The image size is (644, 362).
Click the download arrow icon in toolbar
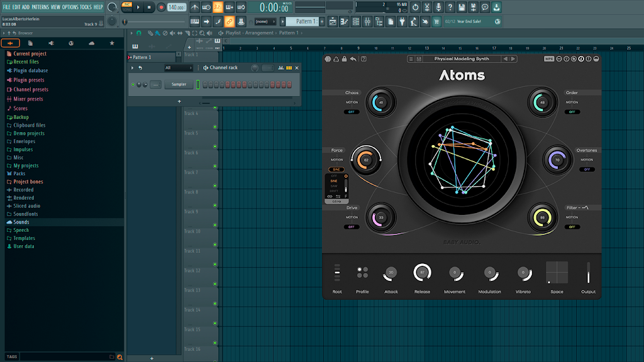pyautogui.click(x=496, y=7)
